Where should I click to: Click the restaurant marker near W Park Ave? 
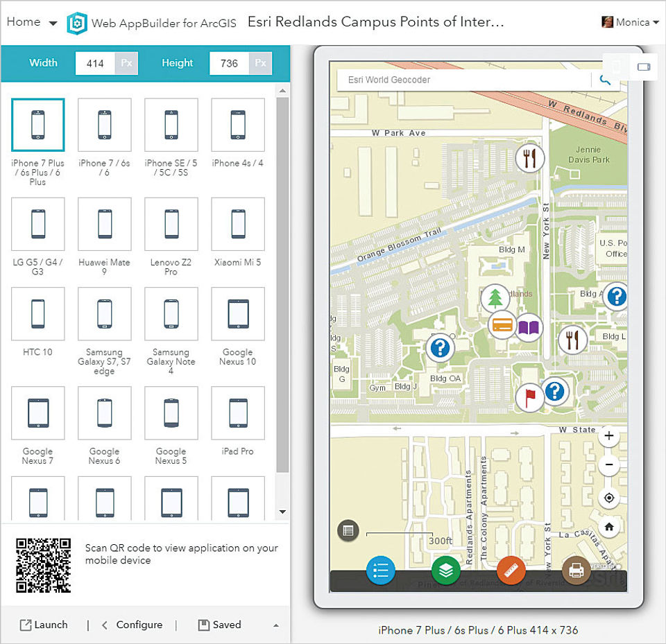point(529,158)
